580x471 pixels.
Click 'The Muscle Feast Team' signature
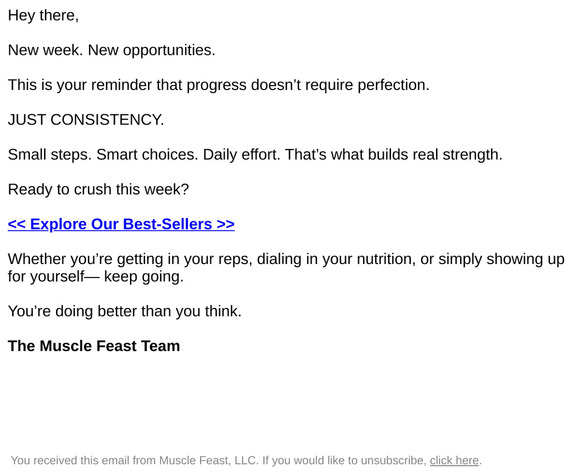(94, 346)
